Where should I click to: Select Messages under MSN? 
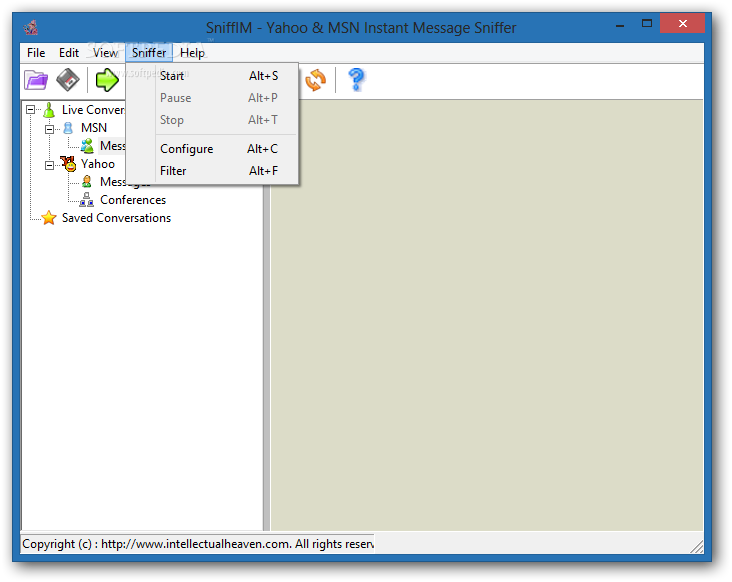pyautogui.click(x=112, y=146)
